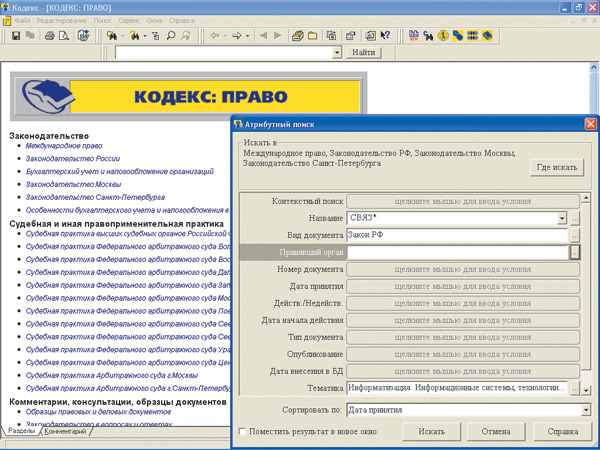Click the Save diskette icon in toolbar
The width and height of the screenshot is (600, 450).
click(x=16, y=36)
